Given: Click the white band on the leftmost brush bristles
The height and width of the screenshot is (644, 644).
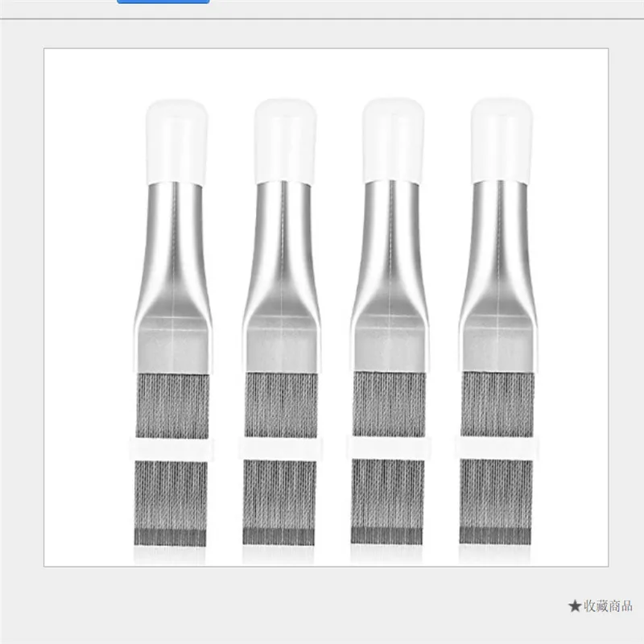Looking at the screenshot, I should (171, 449).
